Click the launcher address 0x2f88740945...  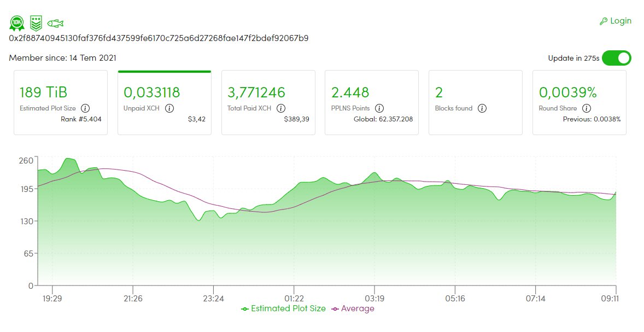pyautogui.click(x=159, y=39)
